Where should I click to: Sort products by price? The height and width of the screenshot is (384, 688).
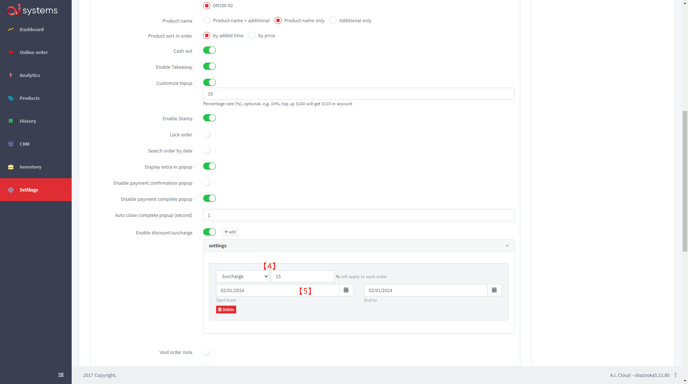coord(252,36)
